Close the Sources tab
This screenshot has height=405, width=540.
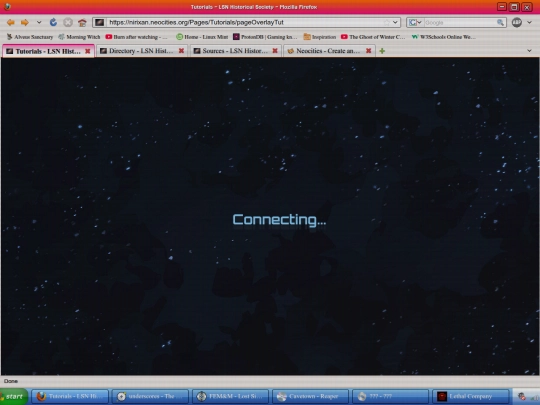tap(275, 51)
